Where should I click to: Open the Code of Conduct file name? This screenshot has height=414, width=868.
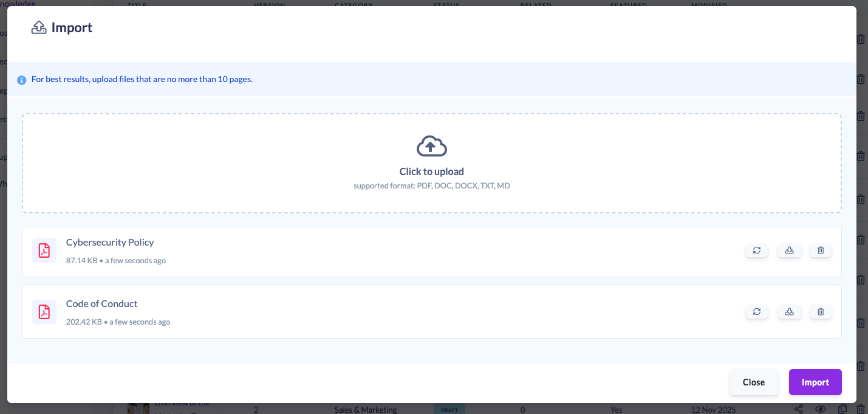click(x=101, y=303)
